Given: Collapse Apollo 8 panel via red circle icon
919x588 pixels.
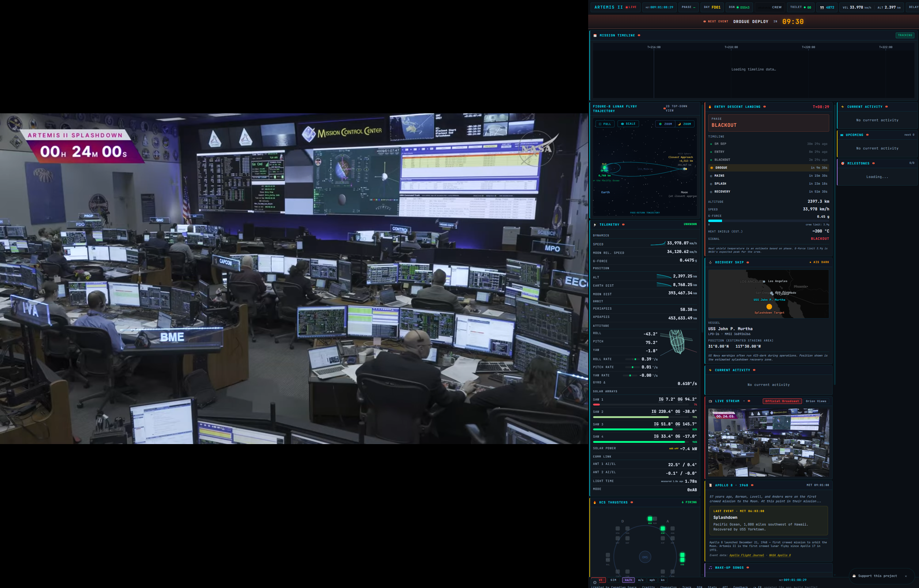Looking at the screenshot, I should pos(752,485).
